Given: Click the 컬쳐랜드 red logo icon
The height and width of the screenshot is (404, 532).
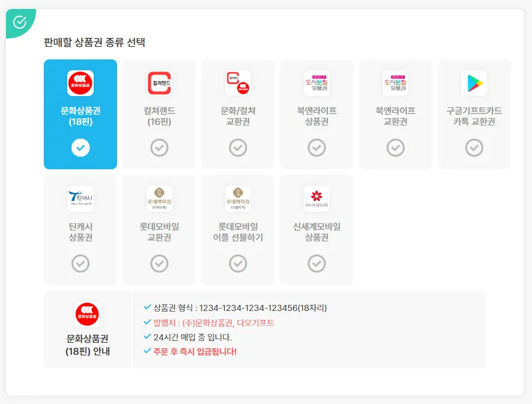Looking at the screenshot, I should pyautogui.click(x=159, y=83).
